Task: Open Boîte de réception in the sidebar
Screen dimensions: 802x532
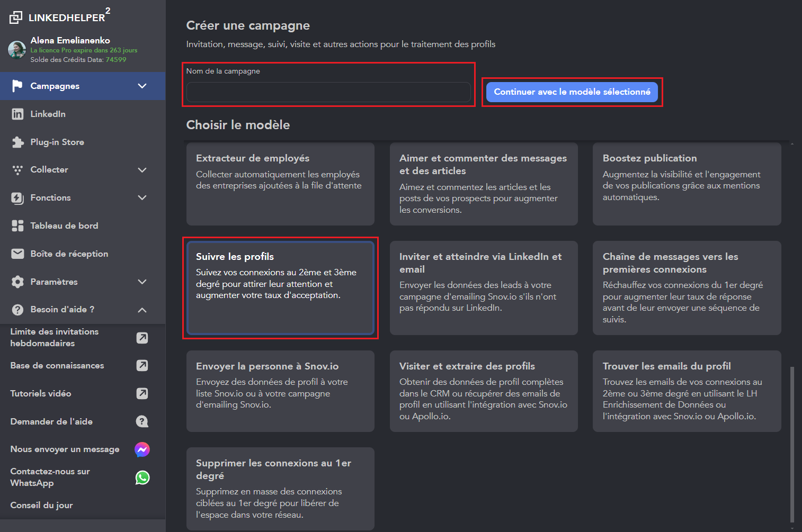Action: click(x=69, y=254)
